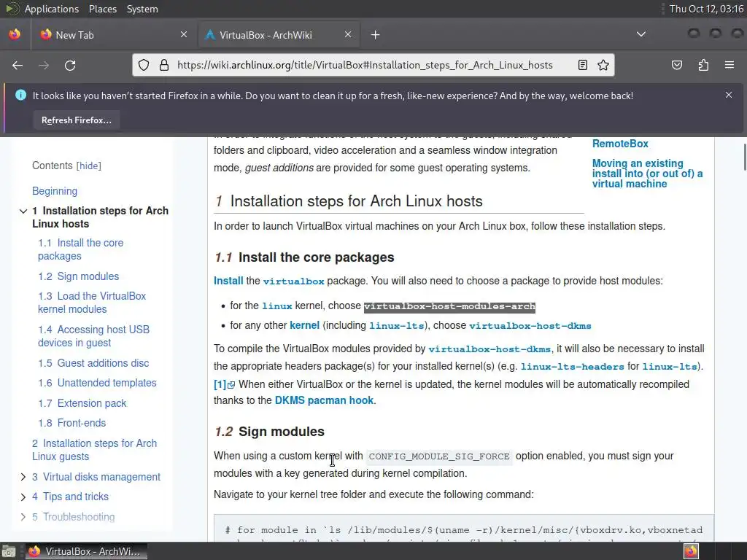Screen dimensions: 747x560
Task: Jump to 1.2 Sign modules in contents
Action: tap(79, 276)
